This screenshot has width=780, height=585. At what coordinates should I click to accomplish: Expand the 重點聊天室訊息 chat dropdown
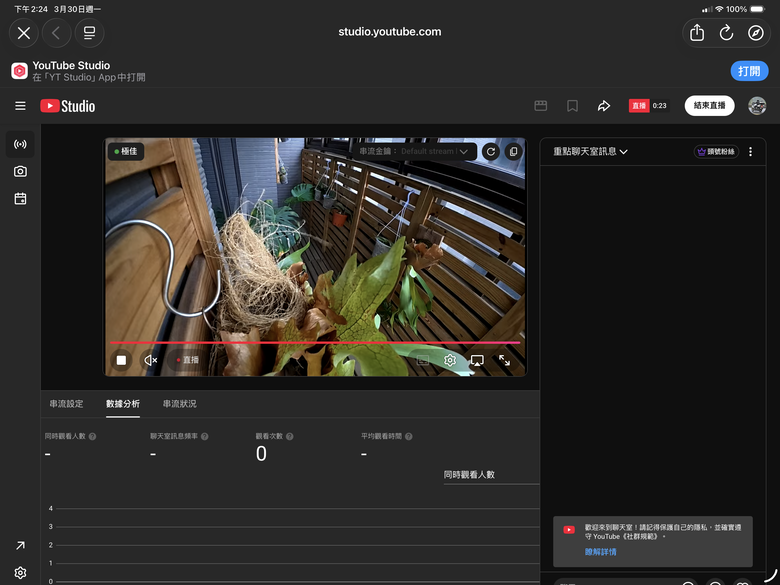click(590, 152)
